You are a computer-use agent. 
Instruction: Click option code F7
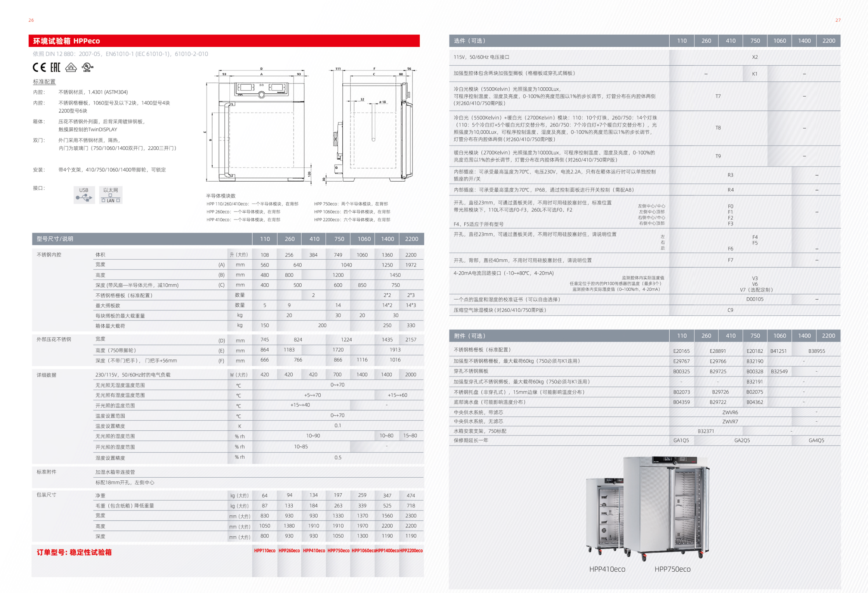[731, 260]
